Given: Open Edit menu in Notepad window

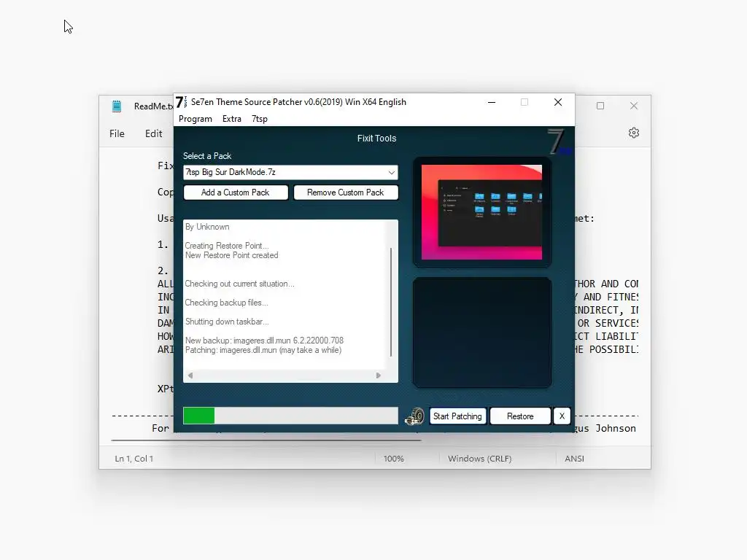Looking at the screenshot, I should point(153,134).
